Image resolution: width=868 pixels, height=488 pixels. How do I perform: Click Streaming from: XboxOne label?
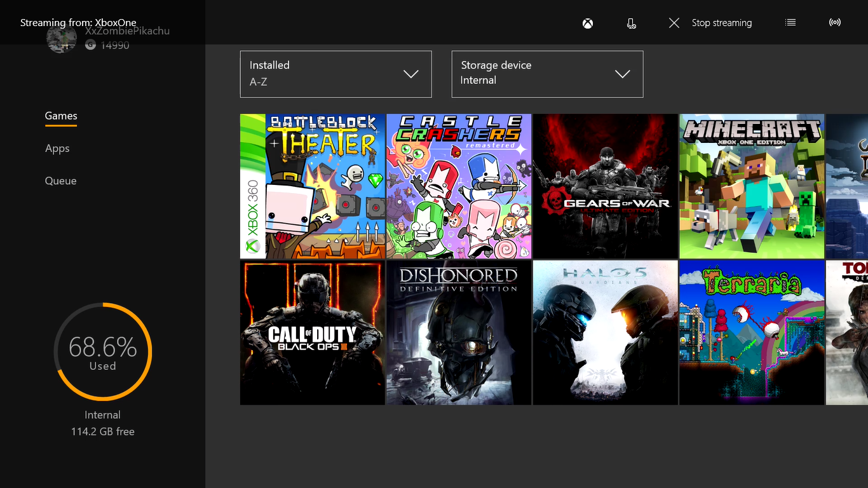click(78, 23)
